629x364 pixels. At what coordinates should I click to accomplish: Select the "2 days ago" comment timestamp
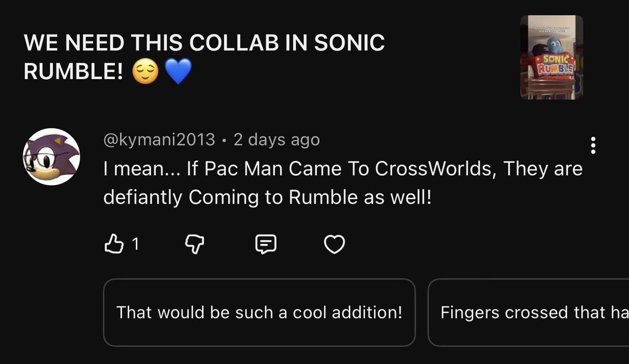coord(276,140)
